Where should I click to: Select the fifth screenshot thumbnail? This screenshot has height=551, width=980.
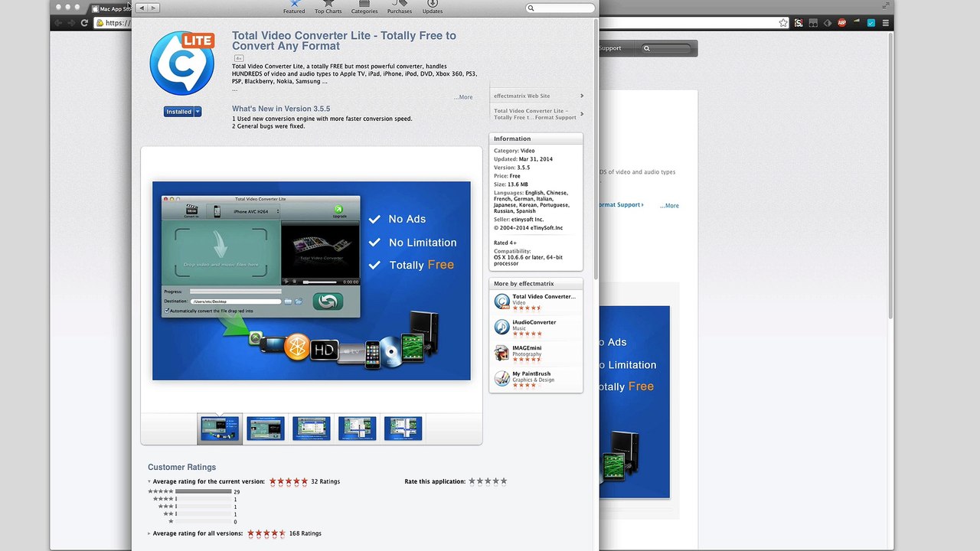[x=403, y=429]
